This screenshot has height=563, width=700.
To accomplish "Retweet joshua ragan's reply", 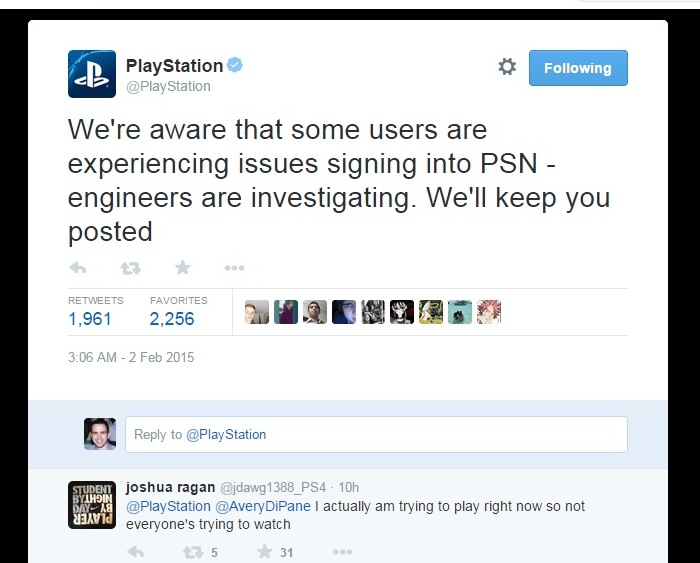I will pos(193,552).
